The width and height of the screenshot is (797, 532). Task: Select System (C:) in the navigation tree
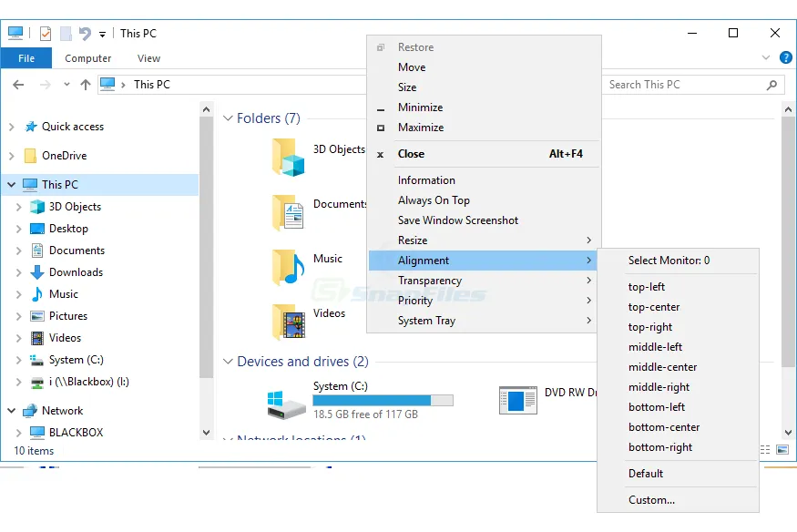[x=77, y=360]
